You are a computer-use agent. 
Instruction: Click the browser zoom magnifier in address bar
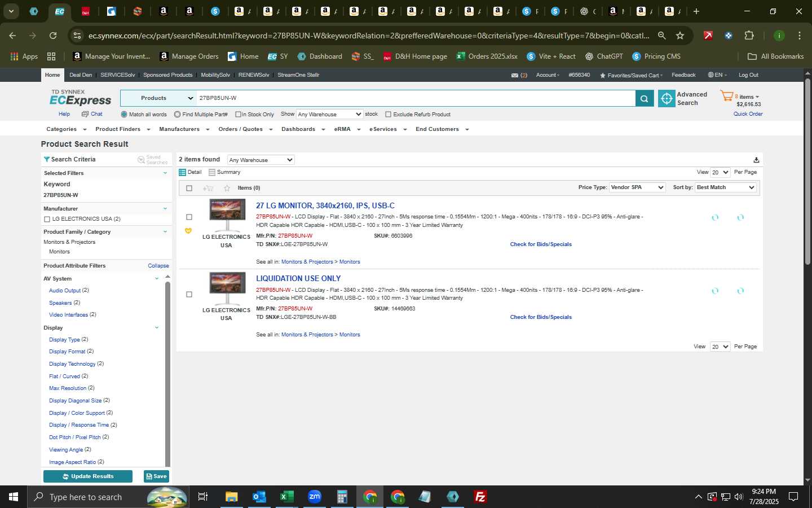pyautogui.click(x=662, y=36)
